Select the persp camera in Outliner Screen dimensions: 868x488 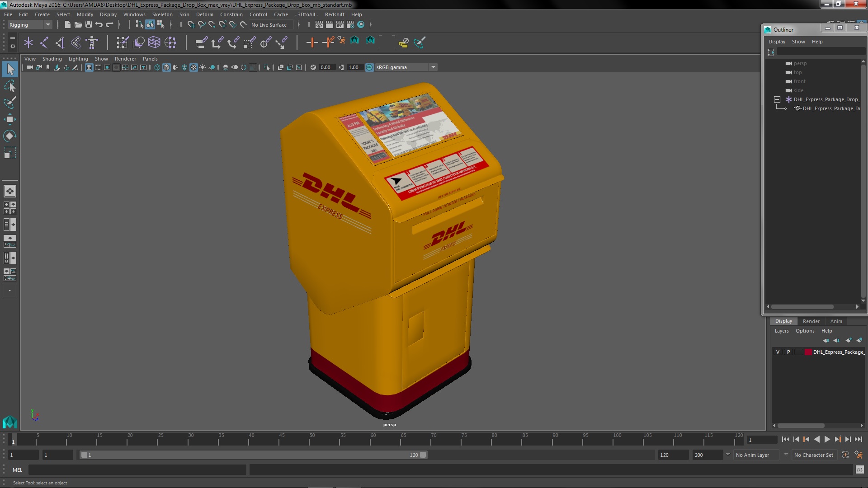coord(800,63)
